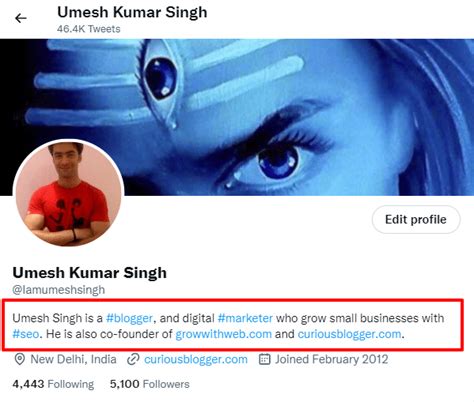Click the Joined February 2012 text
The image size is (474, 402).
(331, 359)
